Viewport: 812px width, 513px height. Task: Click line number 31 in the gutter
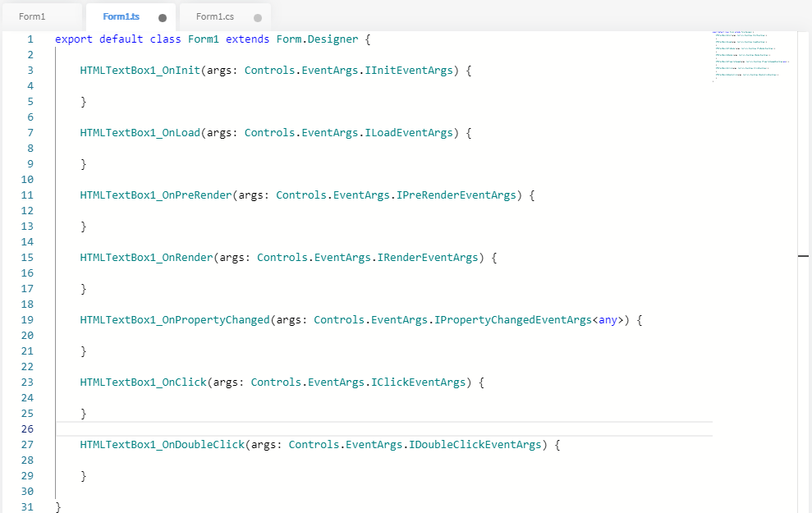27,507
